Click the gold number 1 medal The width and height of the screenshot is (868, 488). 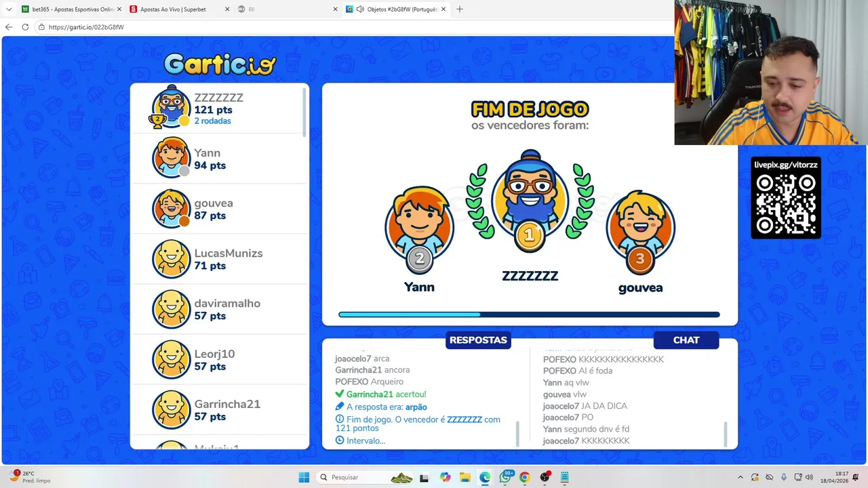tap(530, 237)
